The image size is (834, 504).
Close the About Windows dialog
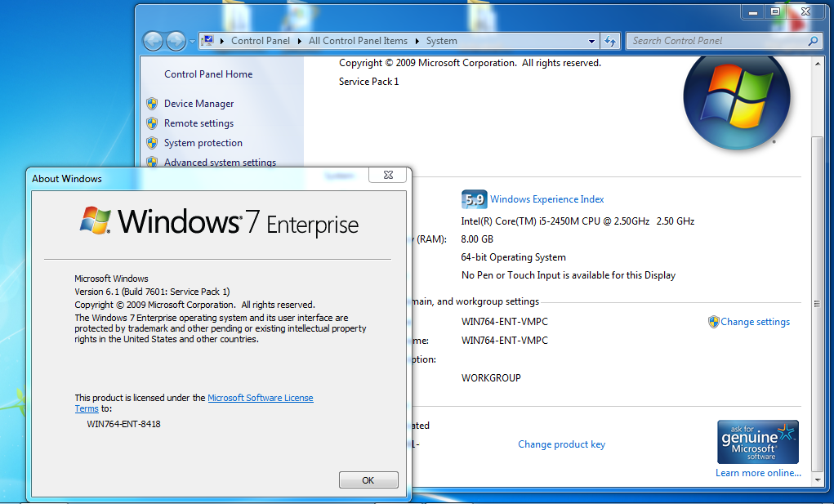point(388,175)
